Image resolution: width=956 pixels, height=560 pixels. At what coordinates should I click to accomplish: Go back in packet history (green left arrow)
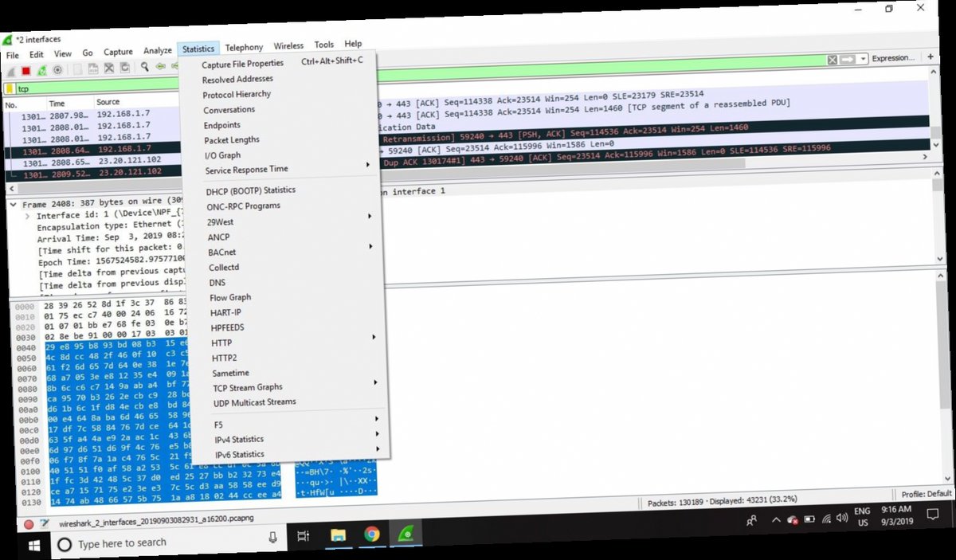tap(160, 66)
